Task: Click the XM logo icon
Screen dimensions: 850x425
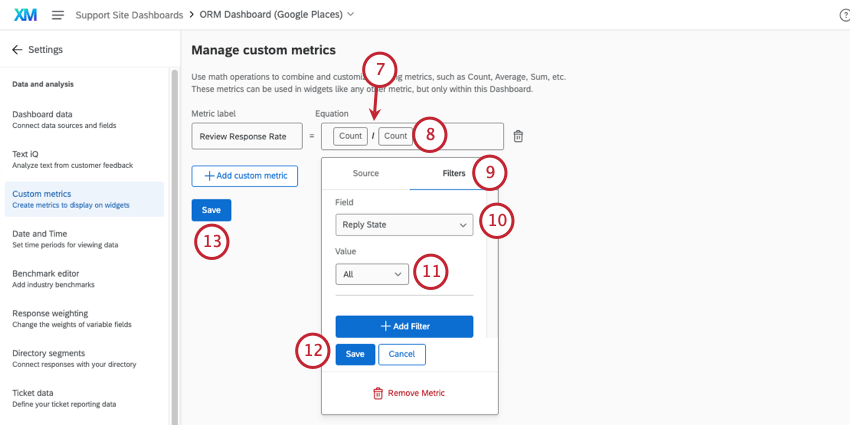Action: 25,15
